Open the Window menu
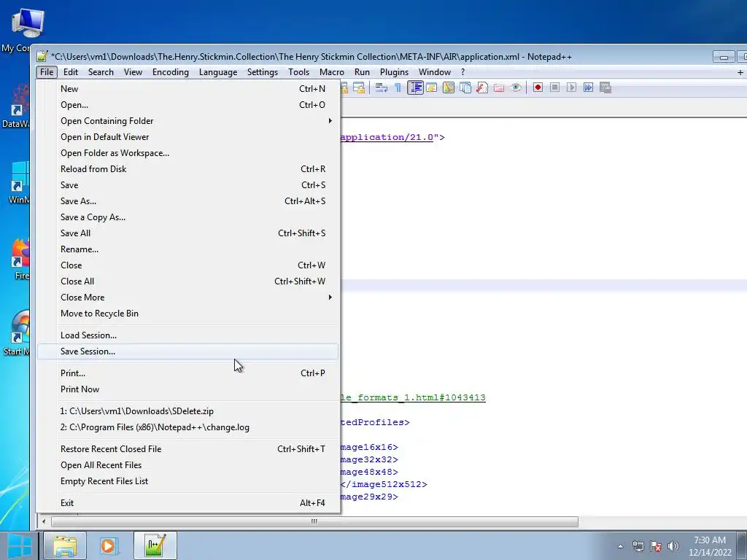The height and width of the screenshot is (560, 747). (435, 72)
